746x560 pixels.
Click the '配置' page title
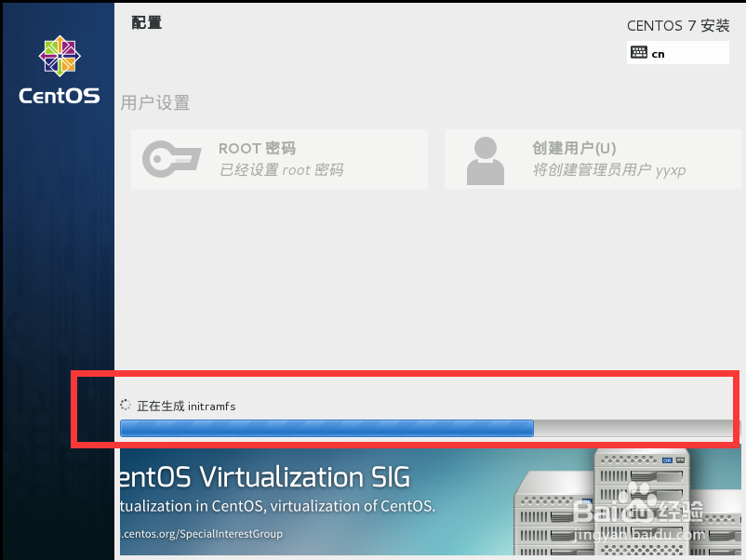point(147,22)
